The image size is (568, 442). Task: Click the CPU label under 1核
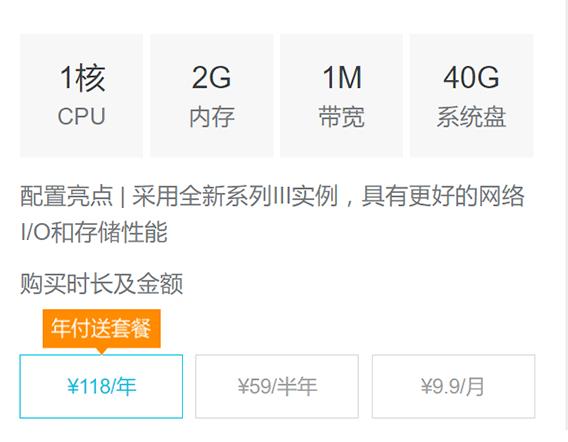point(82,116)
